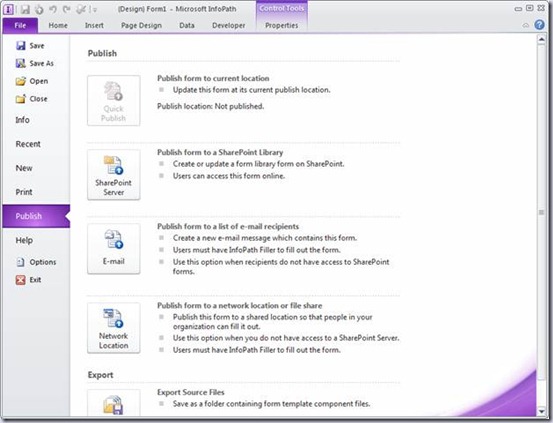Click Undo in the Quick Access toolbar

point(53,9)
